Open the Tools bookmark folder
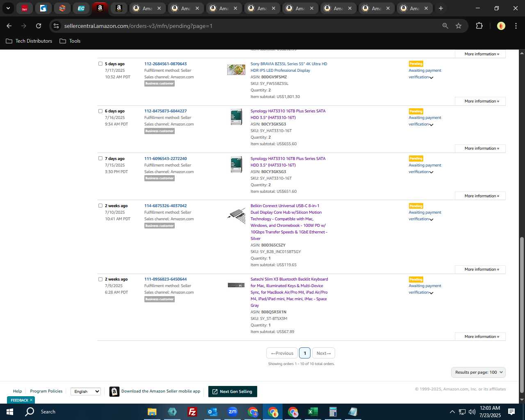This screenshot has height=420, width=525. click(70, 41)
